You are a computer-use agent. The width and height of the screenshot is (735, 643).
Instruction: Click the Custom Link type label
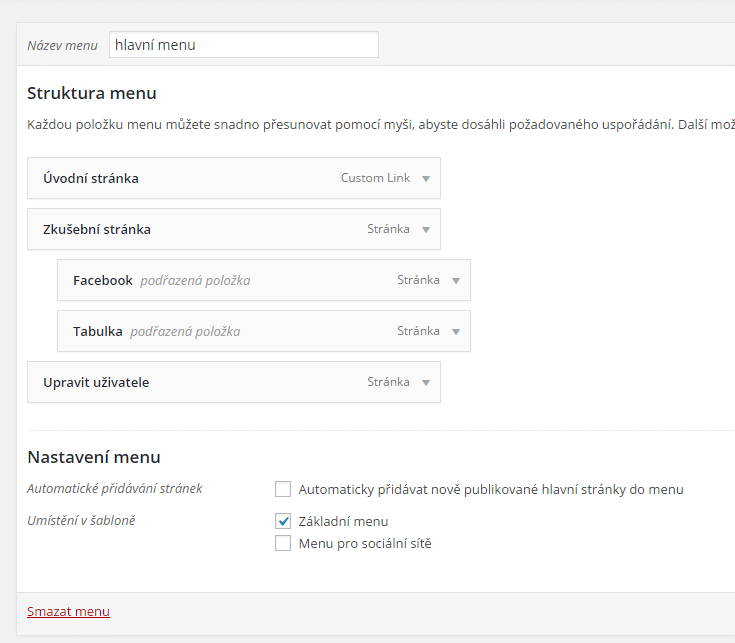coord(375,178)
